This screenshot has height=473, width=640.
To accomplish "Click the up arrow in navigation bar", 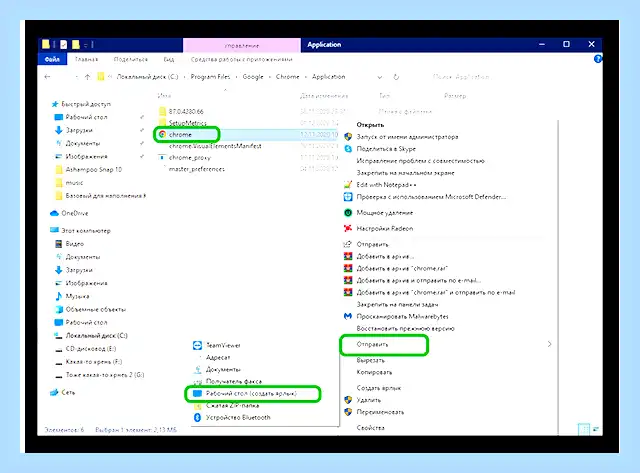I will [87, 77].
